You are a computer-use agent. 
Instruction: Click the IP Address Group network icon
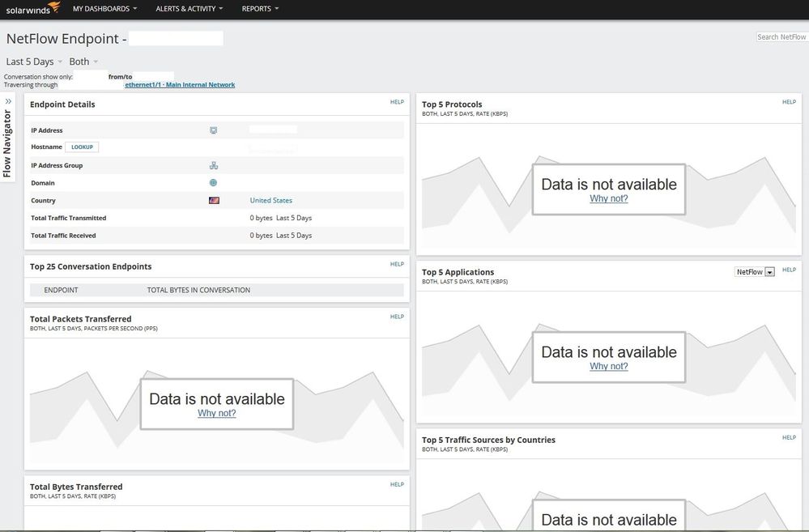point(214,166)
